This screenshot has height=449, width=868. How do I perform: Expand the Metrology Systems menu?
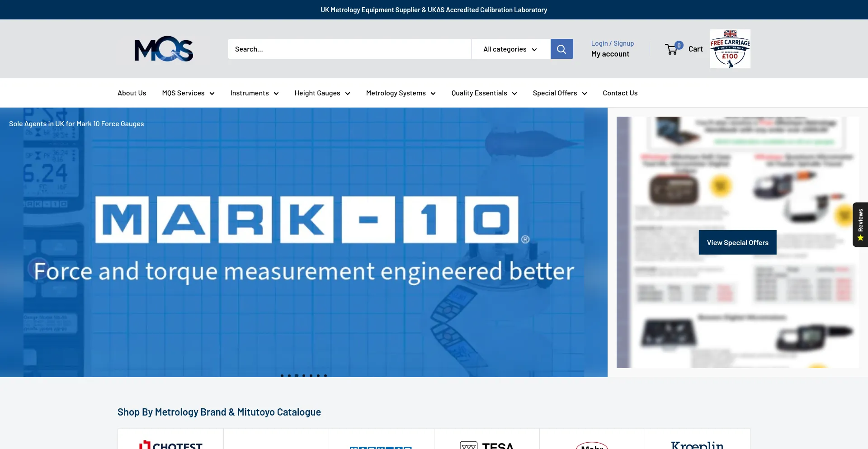pyautogui.click(x=401, y=93)
